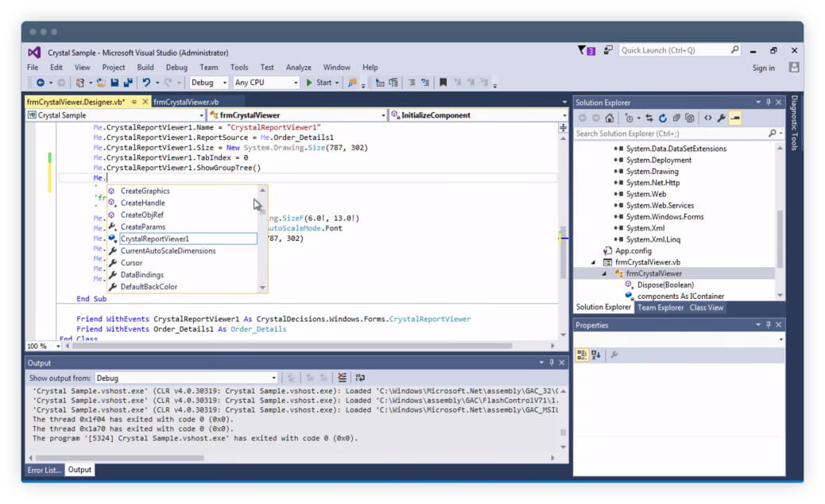Click the Save floppy disk icon
825x504 pixels.
pos(114,83)
